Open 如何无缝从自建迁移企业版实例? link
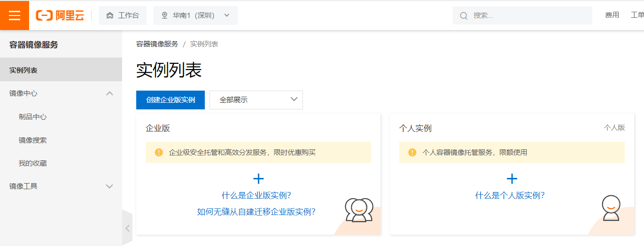Image resolution: width=644 pixels, height=246 pixels. click(x=256, y=212)
